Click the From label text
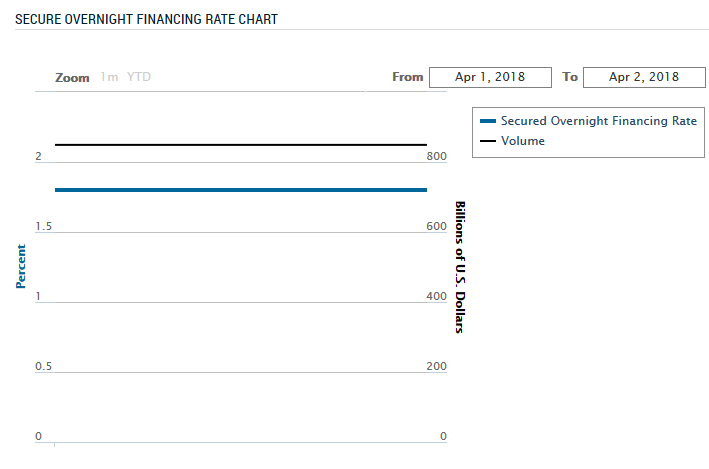The image size is (709, 469). (x=407, y=77)
